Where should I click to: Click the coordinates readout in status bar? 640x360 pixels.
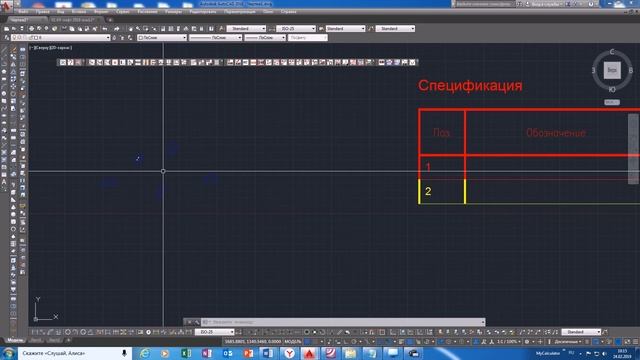pos(253,342)
